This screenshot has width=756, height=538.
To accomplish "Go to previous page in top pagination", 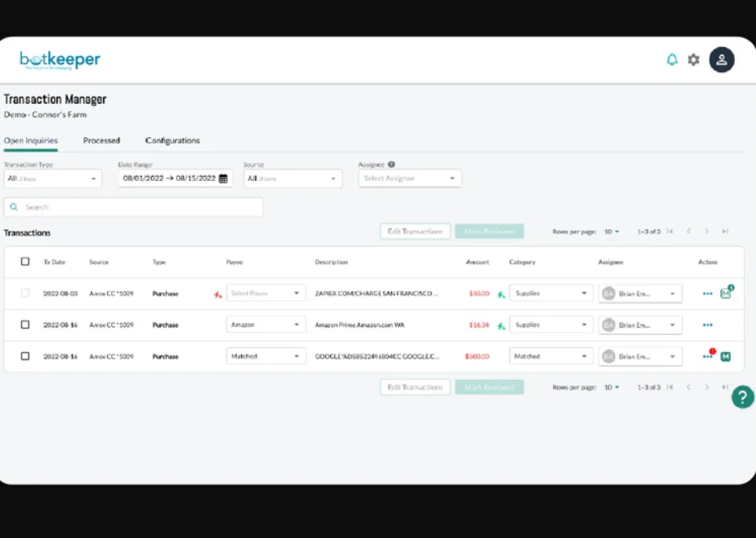I will pyautogui.click(x=689, y=231).
